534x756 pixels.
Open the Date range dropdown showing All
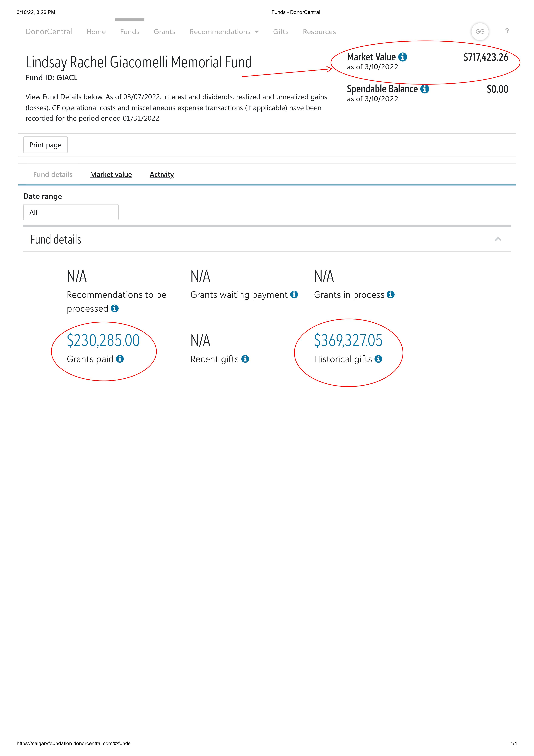71,212
